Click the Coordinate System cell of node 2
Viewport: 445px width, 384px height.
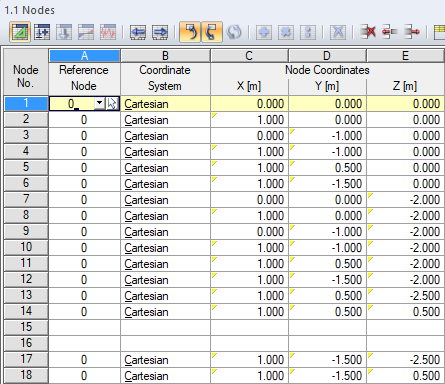pyautogui.click(x=165, y=120)
